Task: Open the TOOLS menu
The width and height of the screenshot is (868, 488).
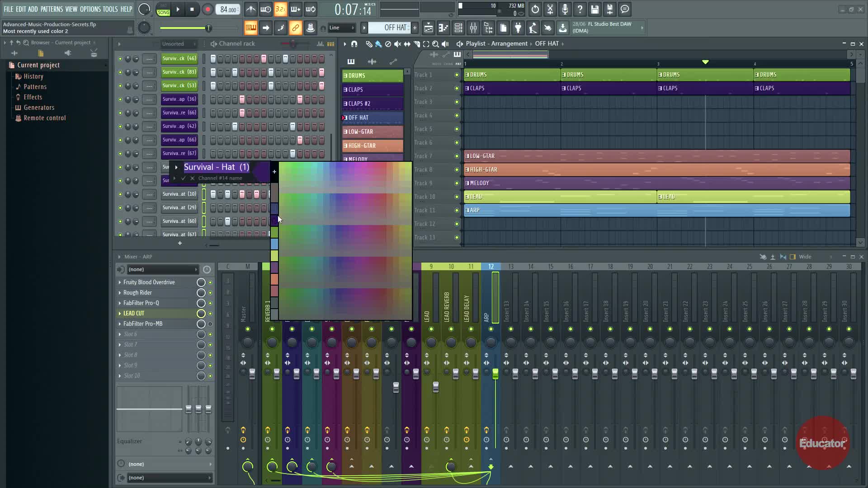Action: point(110,9)
